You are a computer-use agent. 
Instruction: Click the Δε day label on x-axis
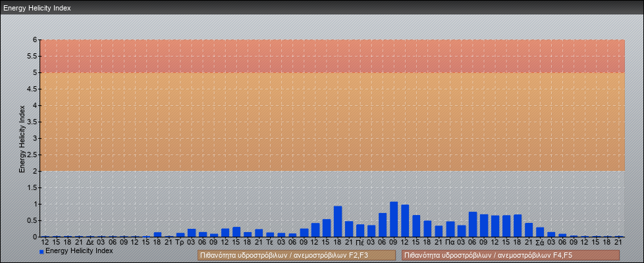(90, 242)
